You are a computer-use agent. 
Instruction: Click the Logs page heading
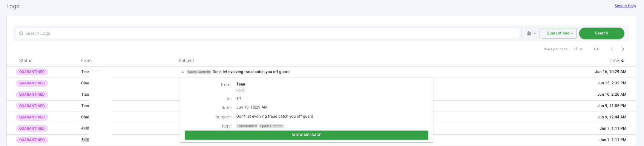pos(13,6)
